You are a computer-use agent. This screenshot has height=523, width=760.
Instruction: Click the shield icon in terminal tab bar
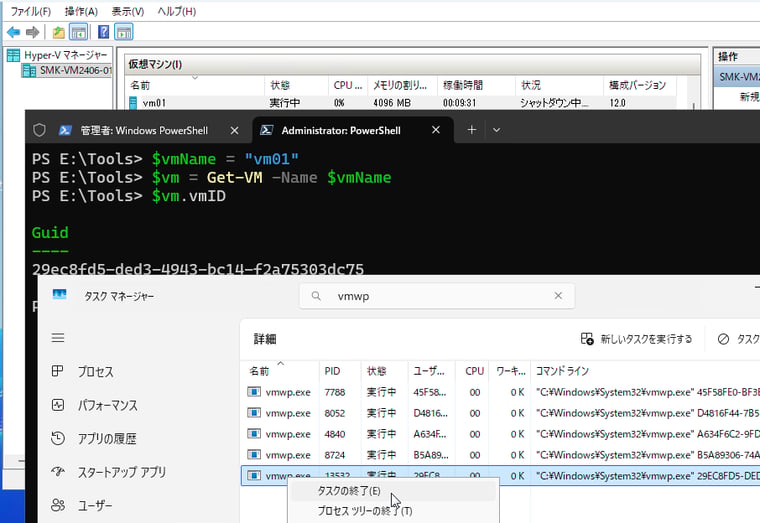(39, 130)
